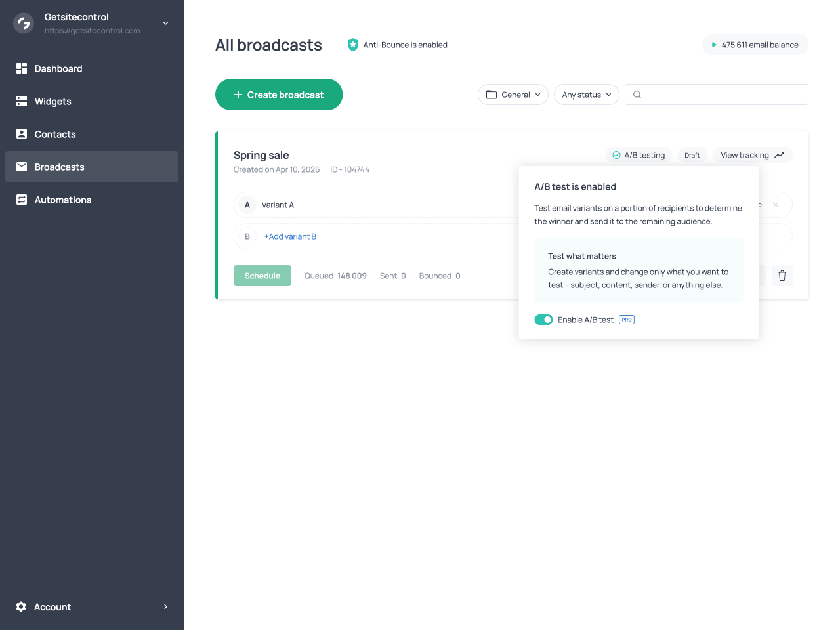Open the Automations sidebar item
The width and height of the screenshot is (840, 630).
tap(63, 199)
